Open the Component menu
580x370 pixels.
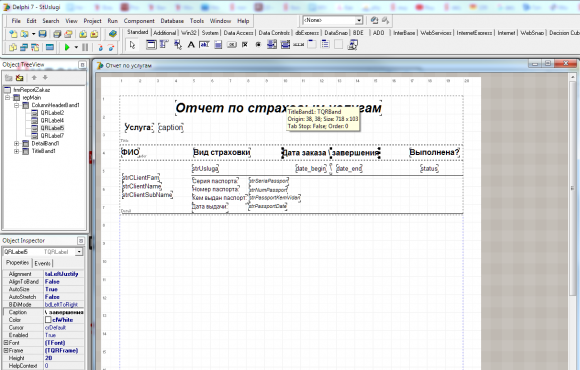pyautogui.click(x=139, y=21)
